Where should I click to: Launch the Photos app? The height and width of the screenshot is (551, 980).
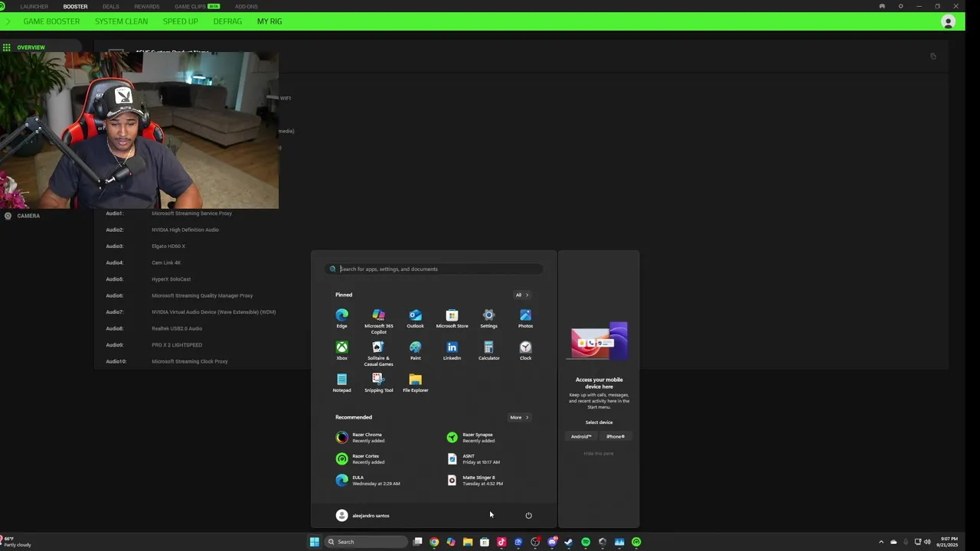tap(525, 318)
